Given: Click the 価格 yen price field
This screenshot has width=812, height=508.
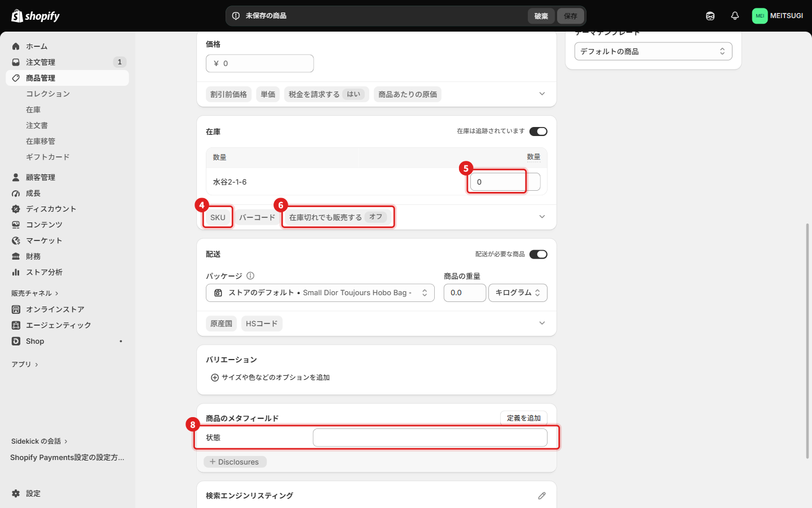Looking at the screenshot, I should point(260,63).
